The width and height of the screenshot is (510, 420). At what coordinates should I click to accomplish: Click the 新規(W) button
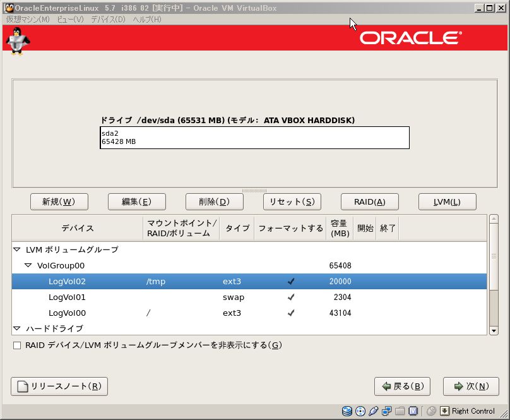point(59,202)
